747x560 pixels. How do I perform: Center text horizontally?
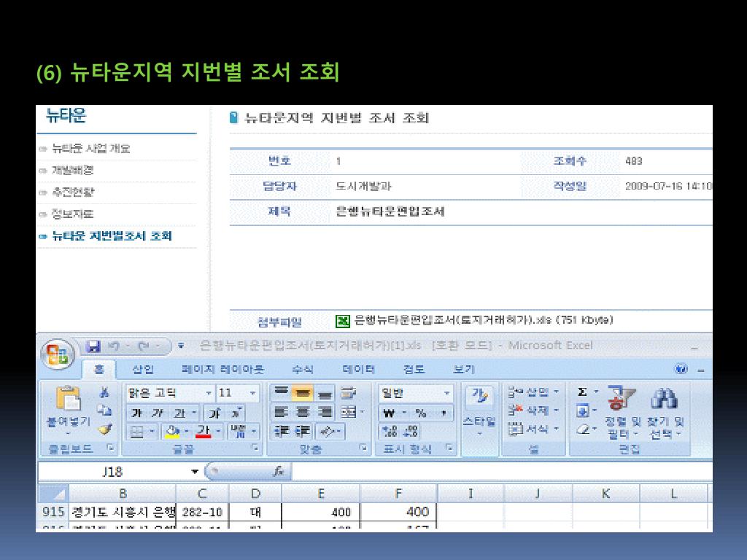pos(303,412)
